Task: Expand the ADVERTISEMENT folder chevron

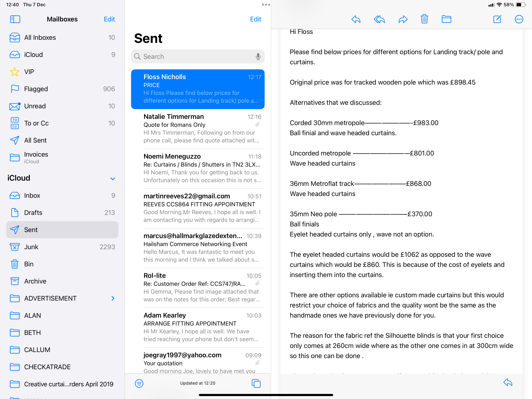Action: point(113,298)
